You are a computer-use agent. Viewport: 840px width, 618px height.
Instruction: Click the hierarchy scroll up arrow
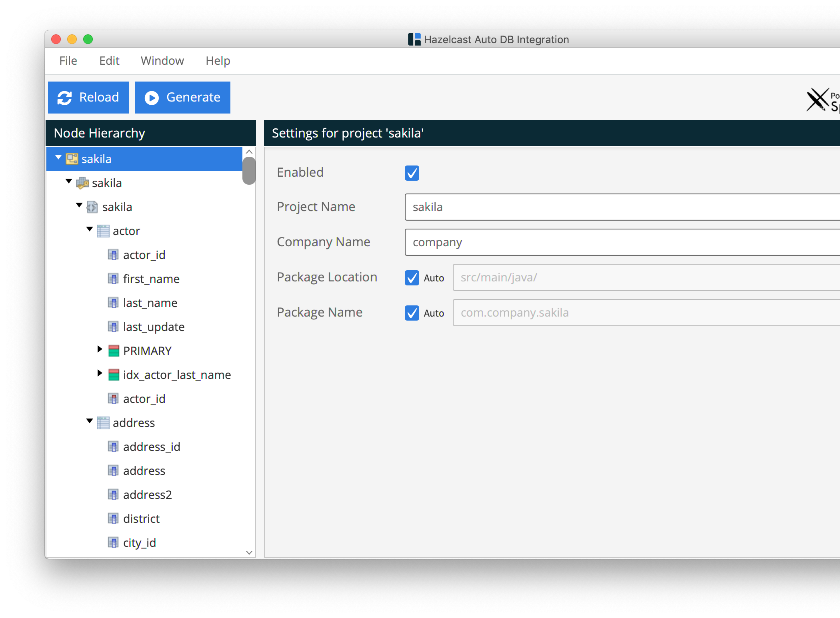pyautogui.click(x=249, y=152)
